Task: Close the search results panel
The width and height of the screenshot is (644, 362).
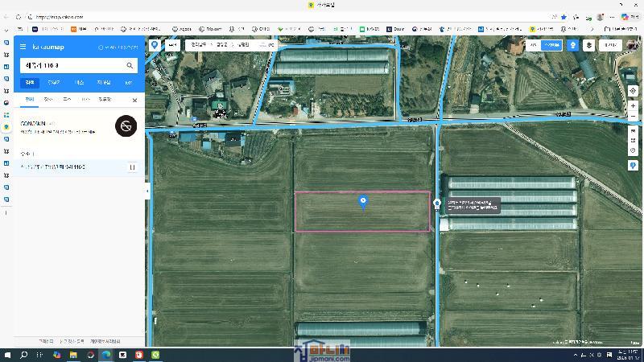Action: click(134, 100)
